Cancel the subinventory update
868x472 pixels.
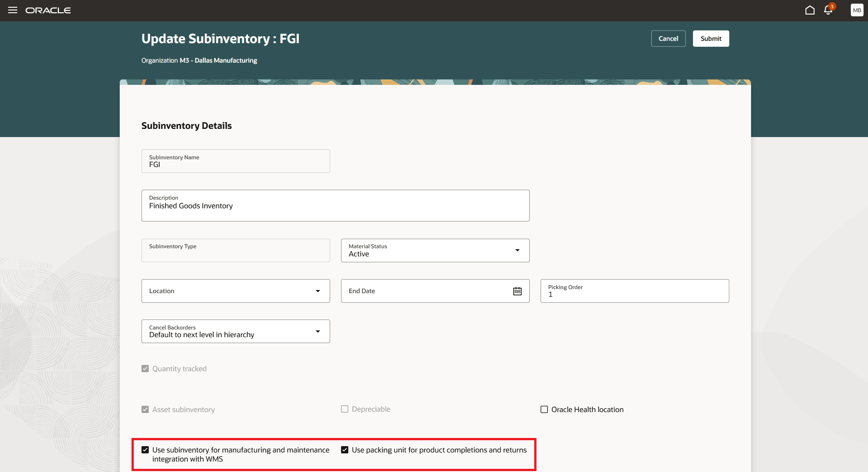point(668,39)
